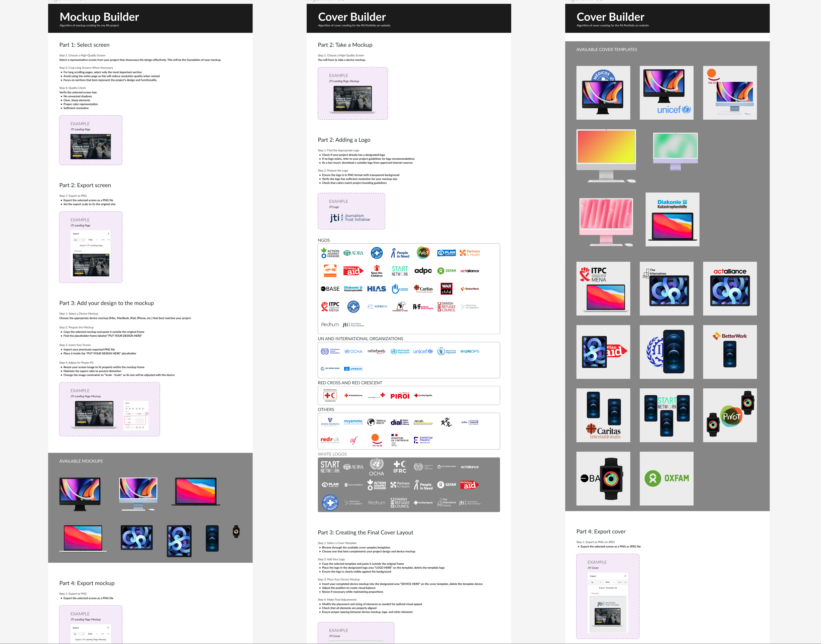821x644 pixels.
Task: Pick the Save the Children color logo
Action: 377,271
